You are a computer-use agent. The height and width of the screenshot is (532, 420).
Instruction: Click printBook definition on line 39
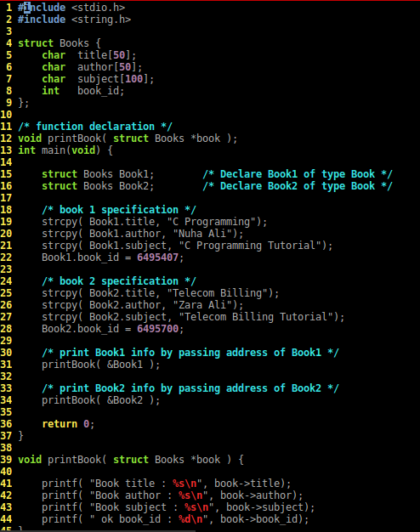(131, 460)
